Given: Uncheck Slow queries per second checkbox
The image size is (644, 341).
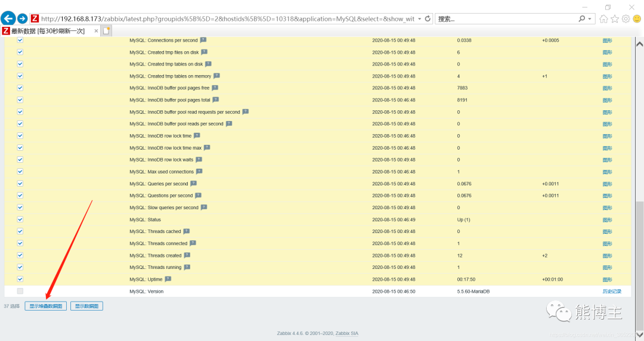Looking at the screenshot, I should (20, 207).
